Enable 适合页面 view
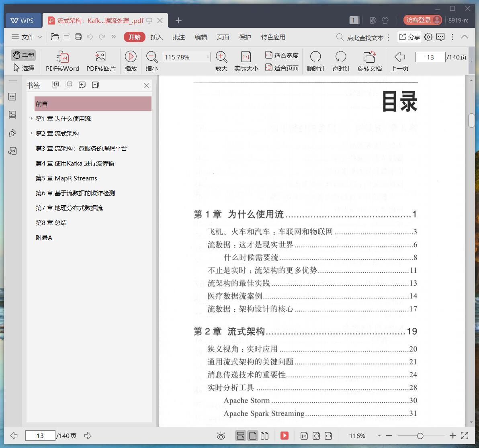479x448 pixels. 282,68
